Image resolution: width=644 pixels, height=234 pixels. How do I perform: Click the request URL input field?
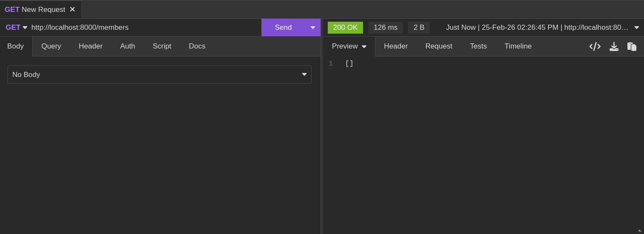pyautogui.click(x=145, y=28)
